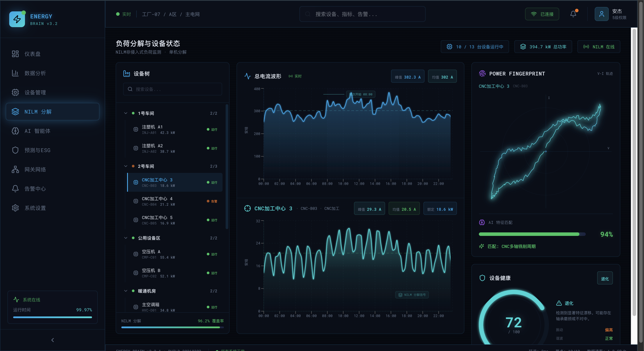Image resolution: width=644 pixels, height=351 pixels.
Task: Collapse the 1号车间 tree group
Action: [126, 113]
